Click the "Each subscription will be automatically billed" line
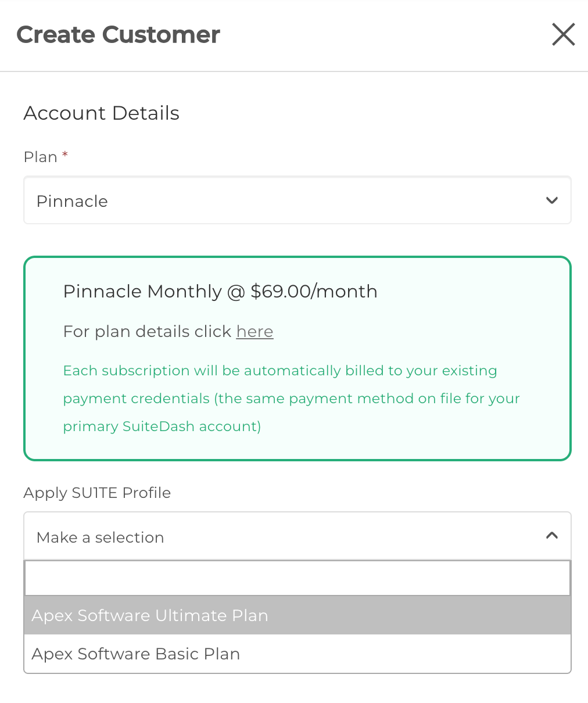The width and height of the screenshot is (588, 703). tap(279, 371)
